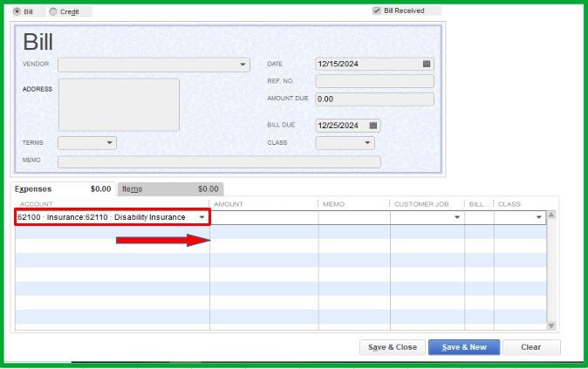Image resolution: width=588 pixels, height=369 pixels.
Task: Click the scroll down arrow in expense table
Action: pos(551,325)
